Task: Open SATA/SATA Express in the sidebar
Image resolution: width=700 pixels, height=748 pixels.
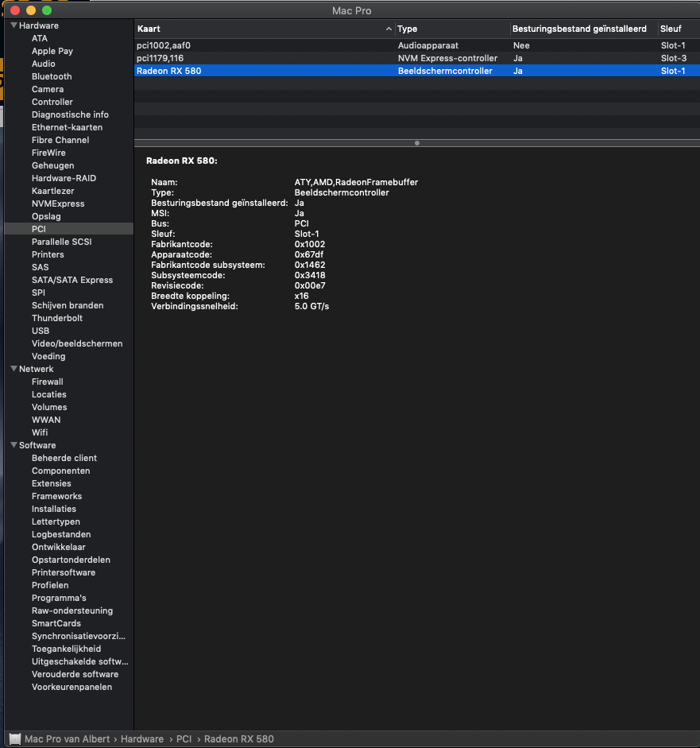Action: [72, 280]
